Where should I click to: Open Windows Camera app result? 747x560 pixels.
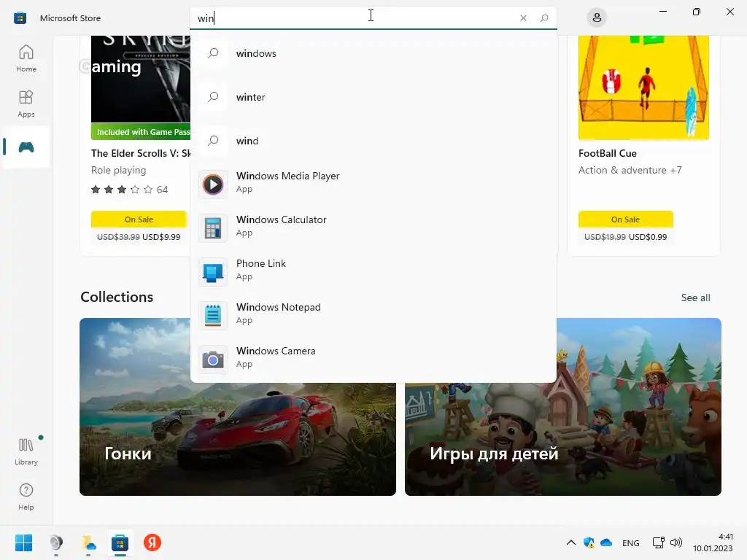click(373, 359)
